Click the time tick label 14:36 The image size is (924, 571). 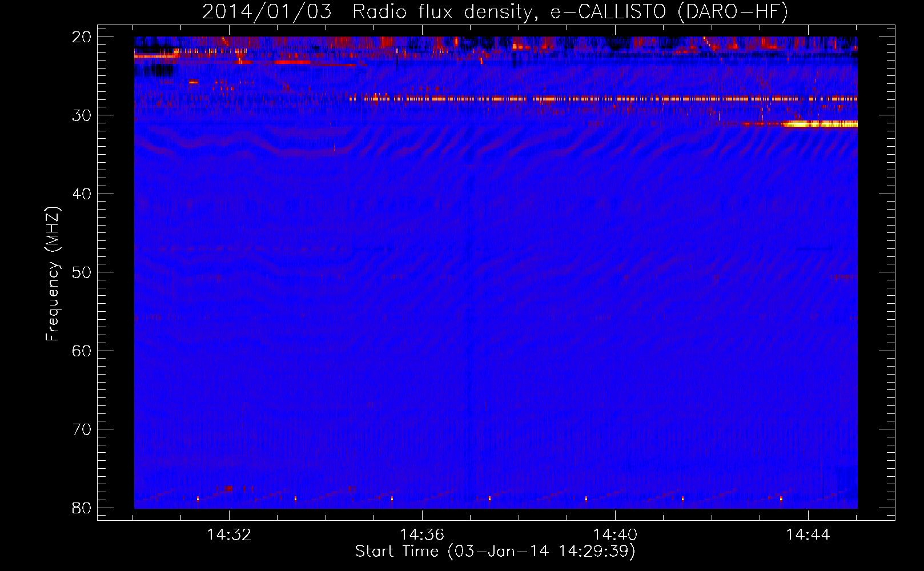[422, 535]
